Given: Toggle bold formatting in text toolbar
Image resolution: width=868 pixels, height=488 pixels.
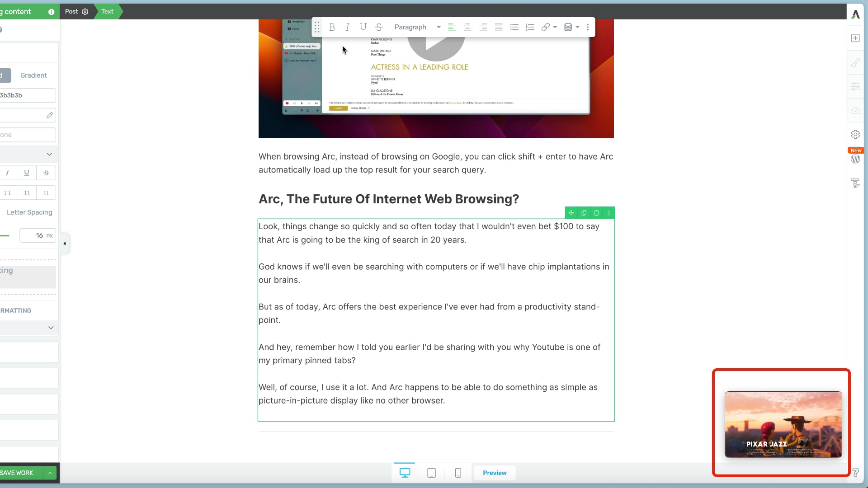Looking at the screenshot, I should (x=332, y=27).
